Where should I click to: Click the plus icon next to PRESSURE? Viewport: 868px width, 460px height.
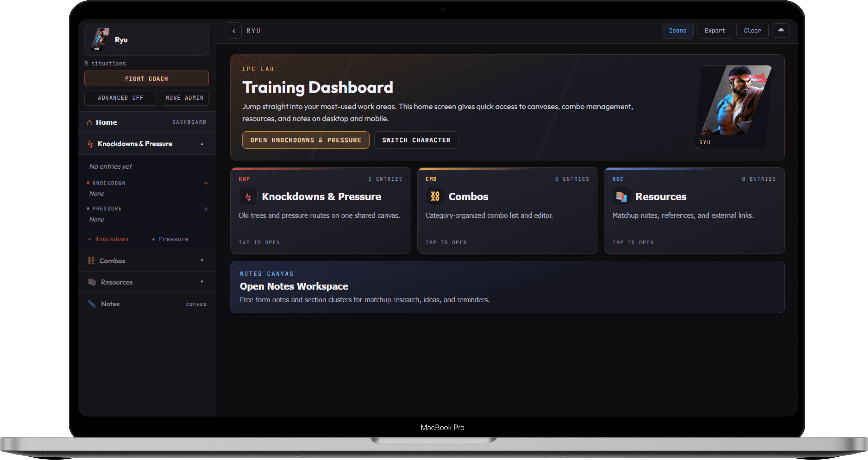click(206, 209)
